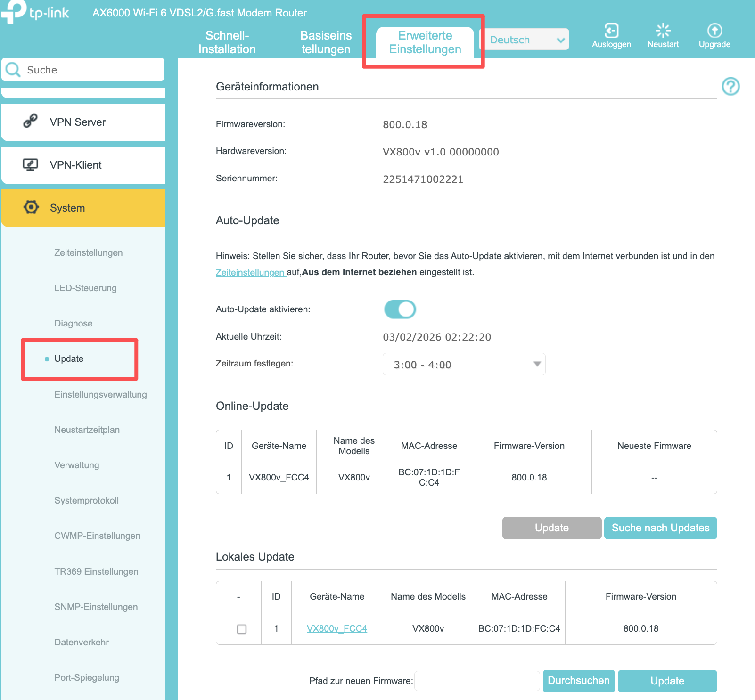Open the VPN Server menu
The height and width of the screenshot is (700, 755).
click(83, 122)
